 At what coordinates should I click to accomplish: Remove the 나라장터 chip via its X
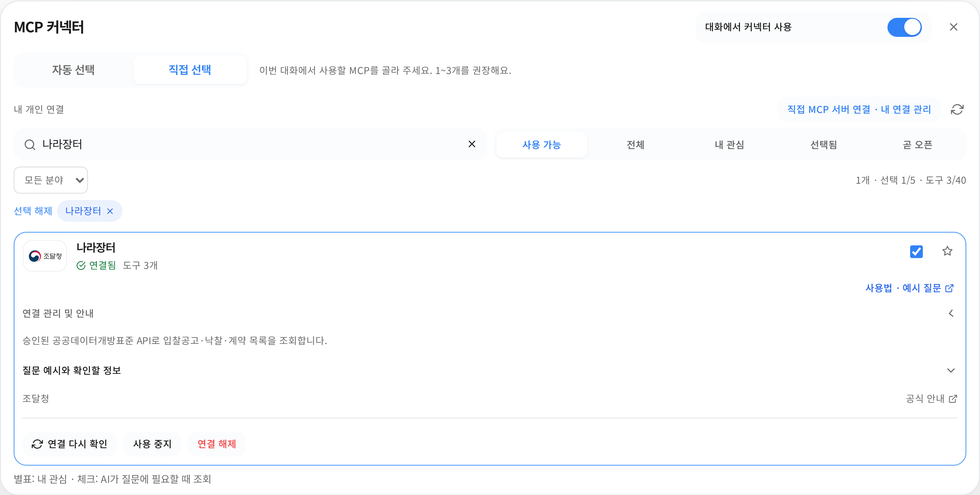[x=110, y=211]
